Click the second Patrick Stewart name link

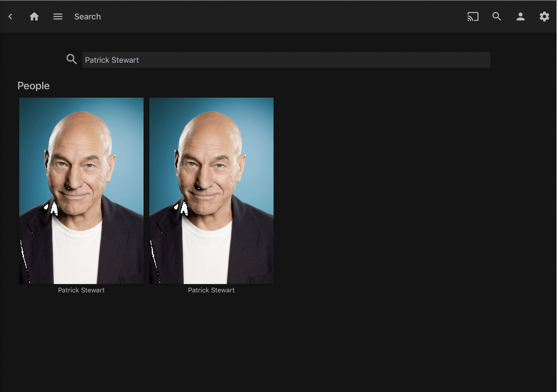coord(211,290)
